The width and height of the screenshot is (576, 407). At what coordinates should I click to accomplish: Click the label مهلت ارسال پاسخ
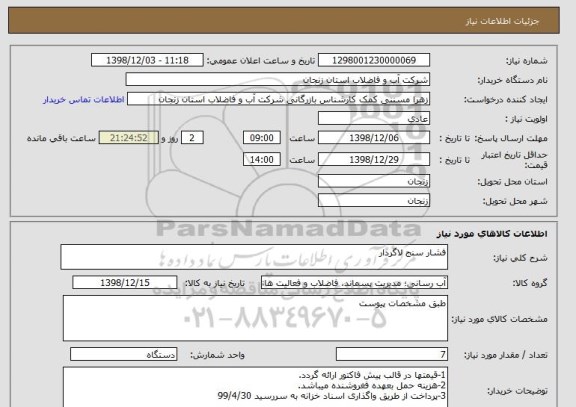pos(511,138)
